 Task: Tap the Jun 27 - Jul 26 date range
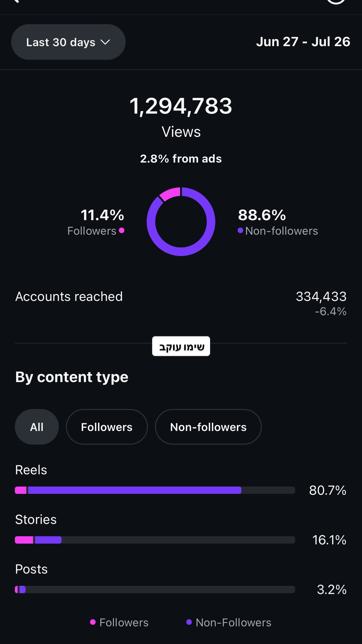(x=303, y=42)
